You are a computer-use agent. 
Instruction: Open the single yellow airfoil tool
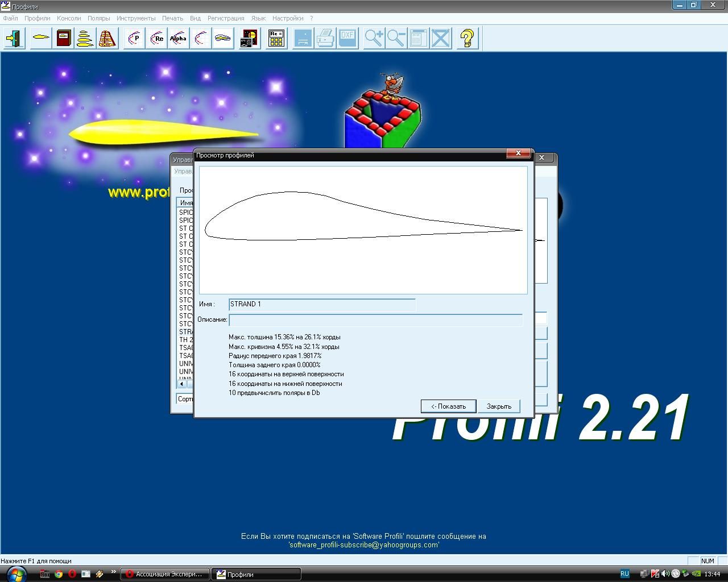click(41, 39)
